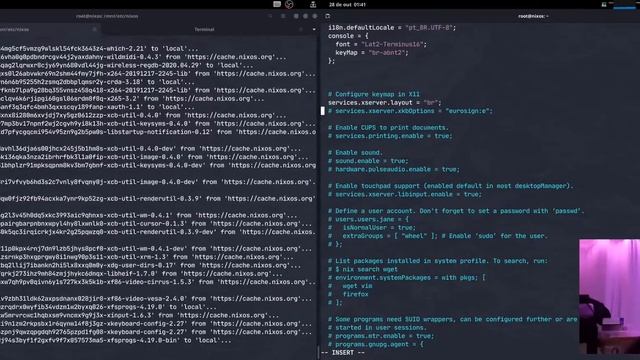Click the users.users.jane line
Viewport: 640px width, 360px height.
tap(368, 219)
